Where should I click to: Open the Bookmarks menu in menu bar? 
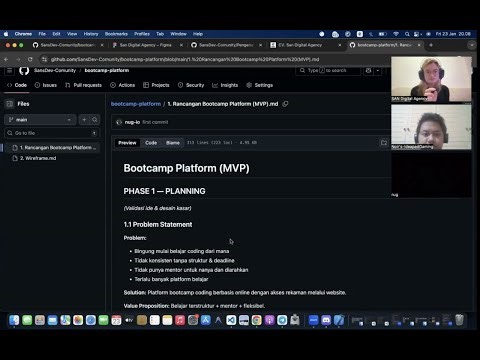(116, 34)
